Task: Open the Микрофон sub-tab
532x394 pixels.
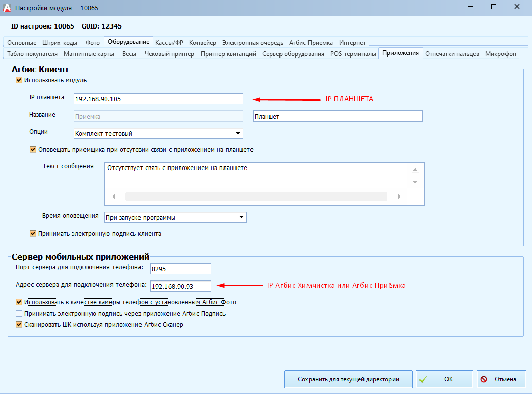Action: click(x=500, y=54)
